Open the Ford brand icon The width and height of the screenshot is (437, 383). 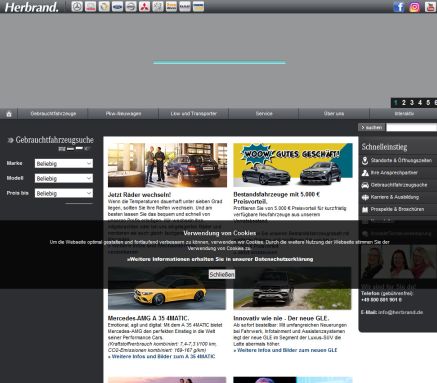117,6
